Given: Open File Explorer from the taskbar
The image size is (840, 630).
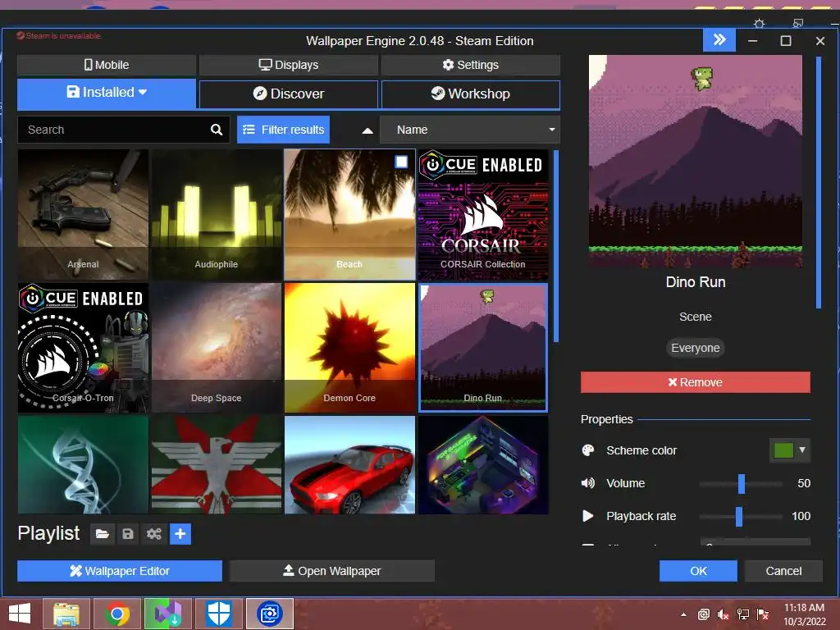Looking at the screenshot, I should point(66,614).
